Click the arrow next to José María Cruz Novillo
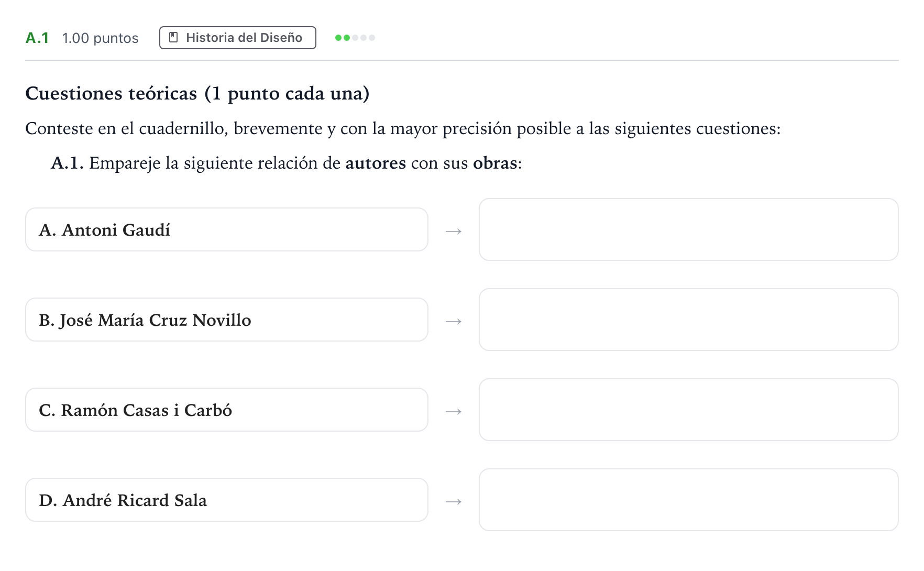The height and width of the screenshot is (571, 924). coord(454,321)
